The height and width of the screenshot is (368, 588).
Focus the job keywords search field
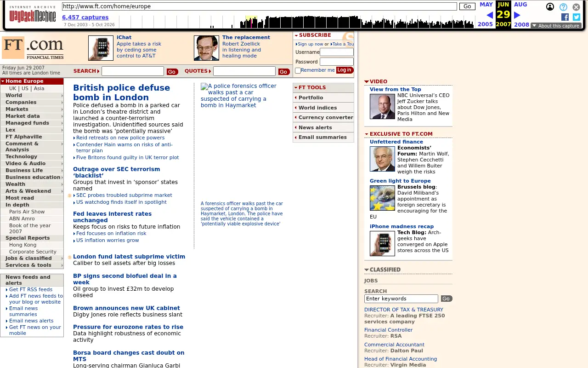401,299
